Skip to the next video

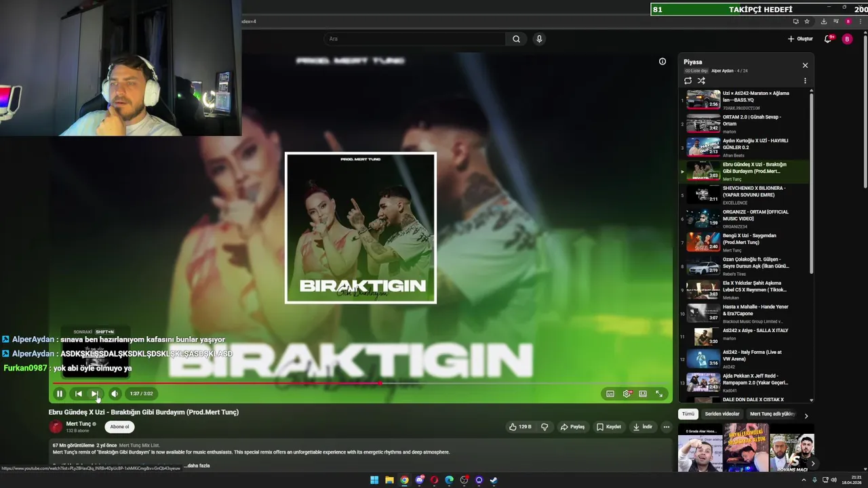95,393
